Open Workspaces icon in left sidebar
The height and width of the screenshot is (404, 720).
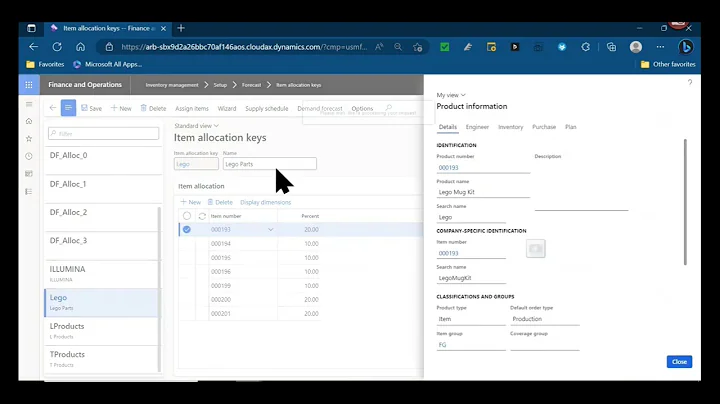29,174
